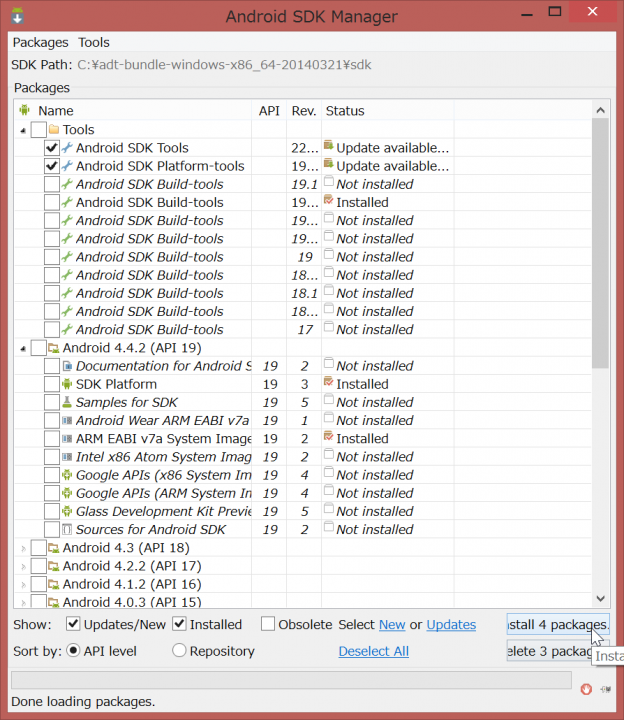Click the scroll up arrow of package list
The width and height of the screenshot is (624, 720).
click(600, 110)
